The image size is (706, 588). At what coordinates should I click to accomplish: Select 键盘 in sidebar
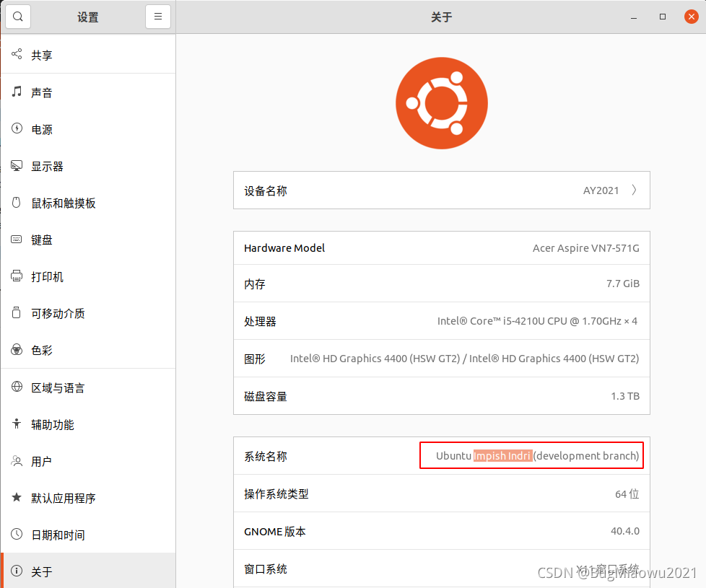[x=88, y=240]
